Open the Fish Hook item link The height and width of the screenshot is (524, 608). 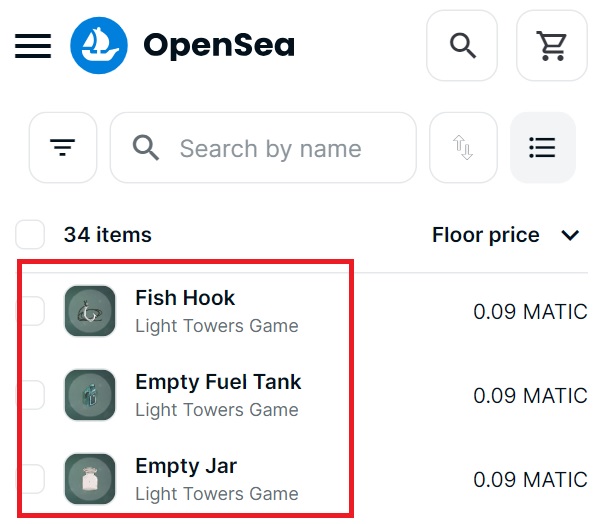click(185, 298)
